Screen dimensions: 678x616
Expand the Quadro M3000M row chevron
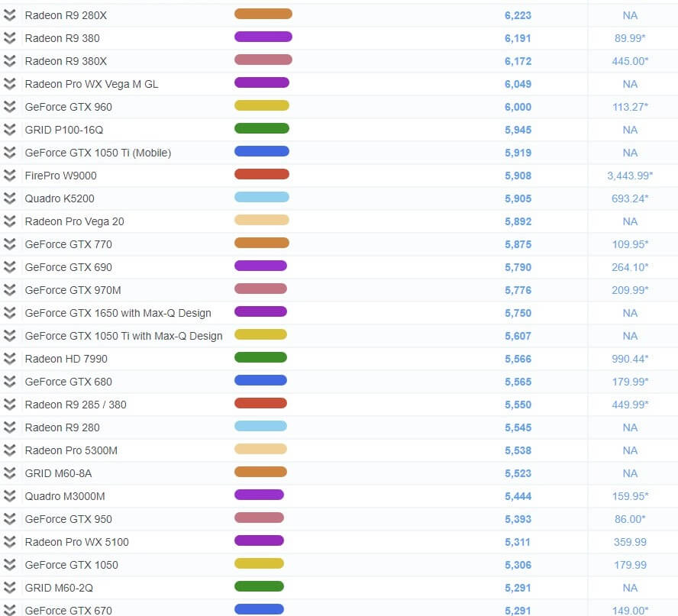point(9,496)
